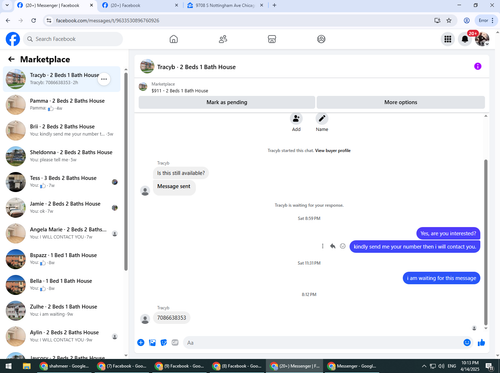The width and height of the screenshot is (500, 373).
Task: Choose a sticker icon in composer
Action: point(164,343)
